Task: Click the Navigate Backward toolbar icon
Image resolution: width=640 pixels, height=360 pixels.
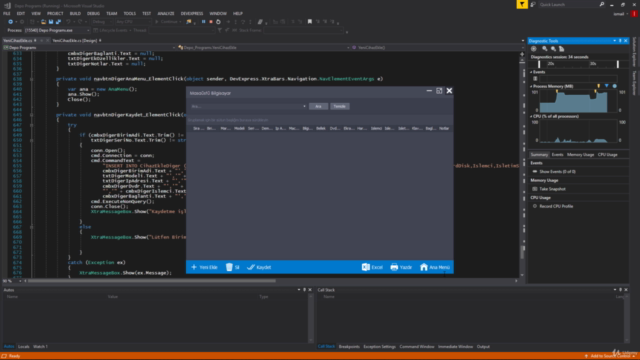Action: [11, 22]
